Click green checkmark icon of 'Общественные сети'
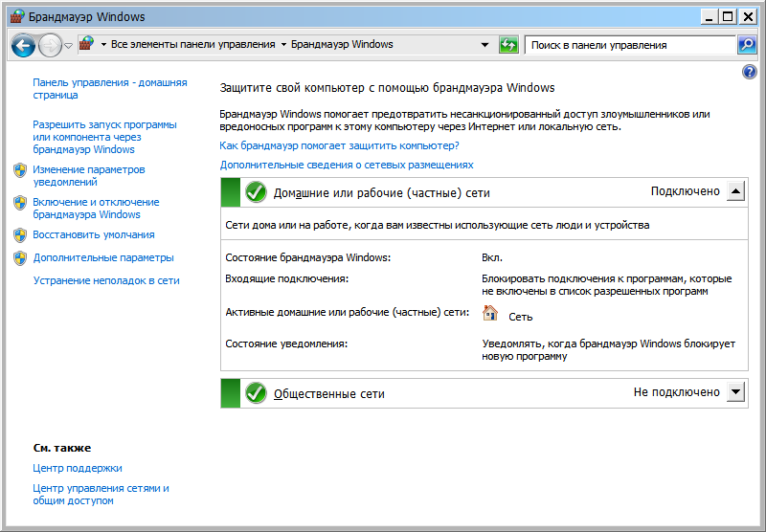Screen dimensions: 766x532 tap(256, 393)
